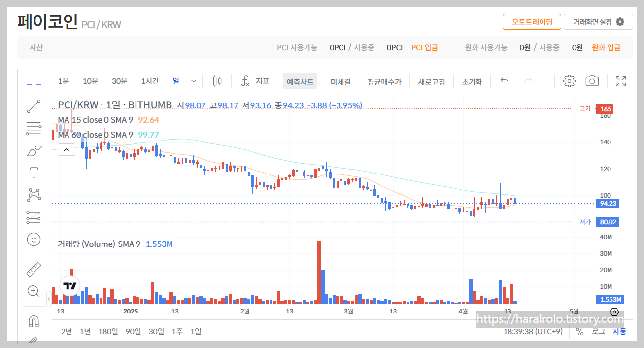Open chart settings gear
This screenshot has height=348, width=644.
(x=569, y=81)
